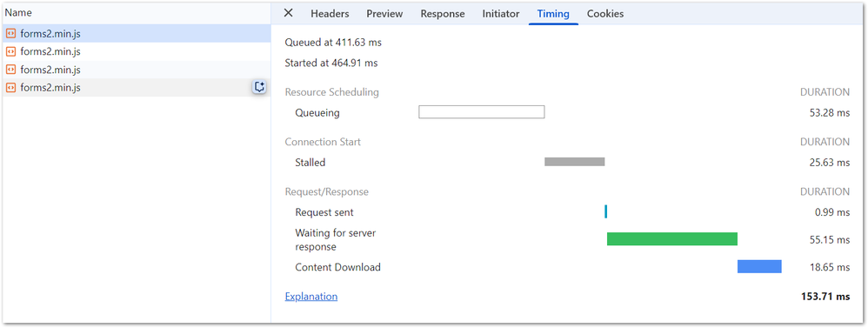Image resolution: width=868 pixels, height=328 pixels.
Task: Click the green Waiting for server response bar
Action: (672, 238)
